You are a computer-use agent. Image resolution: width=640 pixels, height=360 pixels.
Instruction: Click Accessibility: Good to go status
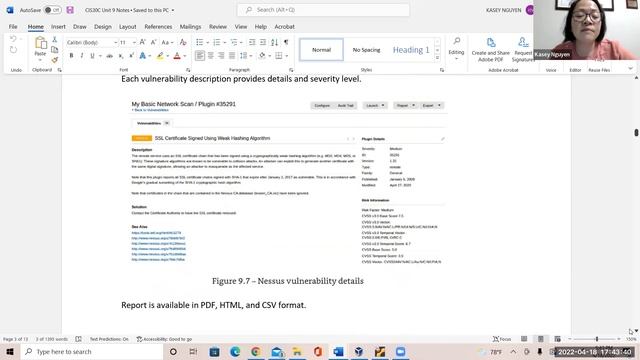click(x=164, y=339)
